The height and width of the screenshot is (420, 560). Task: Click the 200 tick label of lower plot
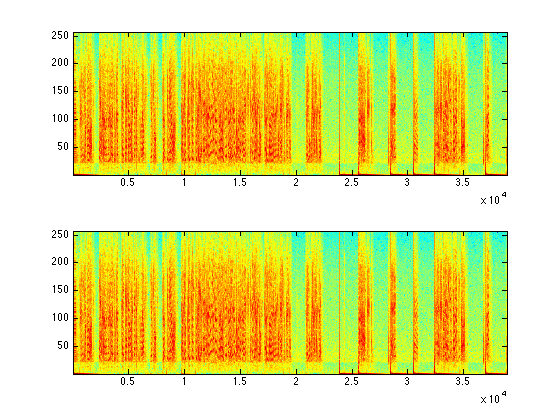point(60,262)
